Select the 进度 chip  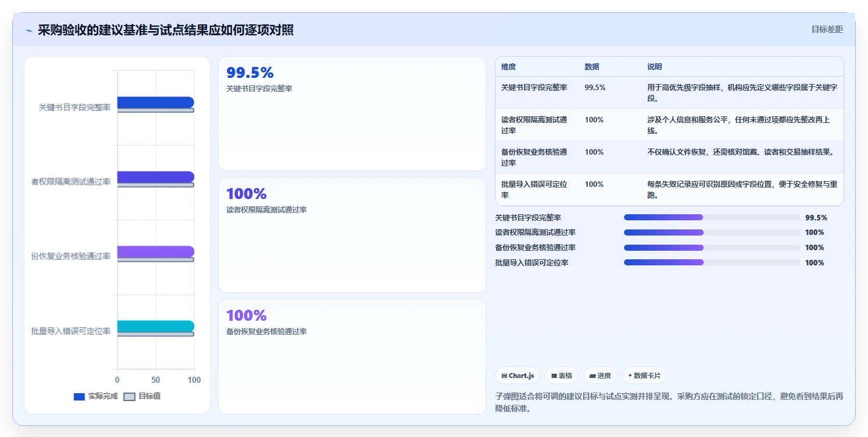point(600,376)
